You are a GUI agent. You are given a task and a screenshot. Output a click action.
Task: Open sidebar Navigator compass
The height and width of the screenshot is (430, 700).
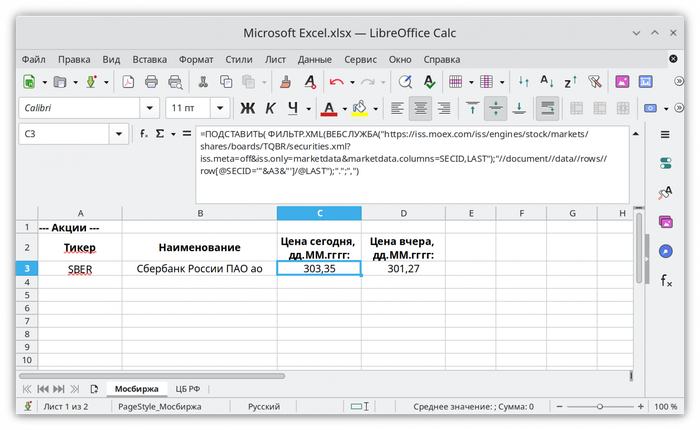click(x=665, y=251)
